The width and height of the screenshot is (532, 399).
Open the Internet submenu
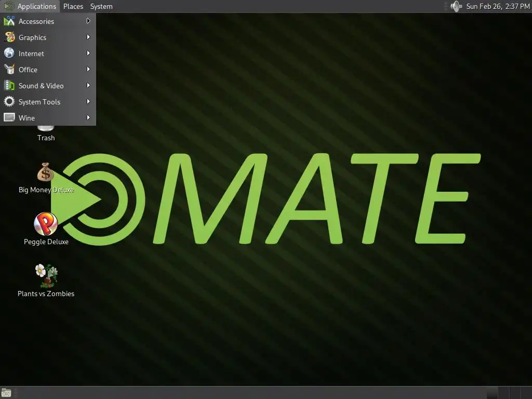point(48,54)
